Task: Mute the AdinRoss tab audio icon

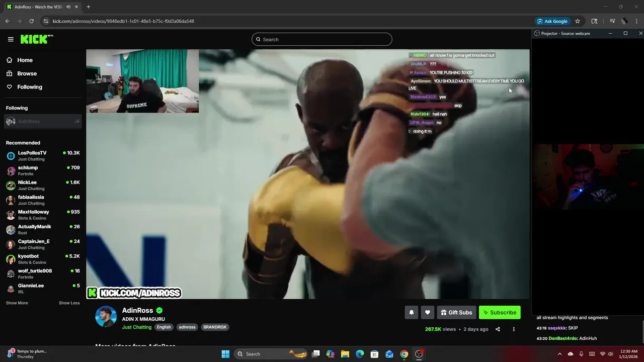Action: click(68, 7)
